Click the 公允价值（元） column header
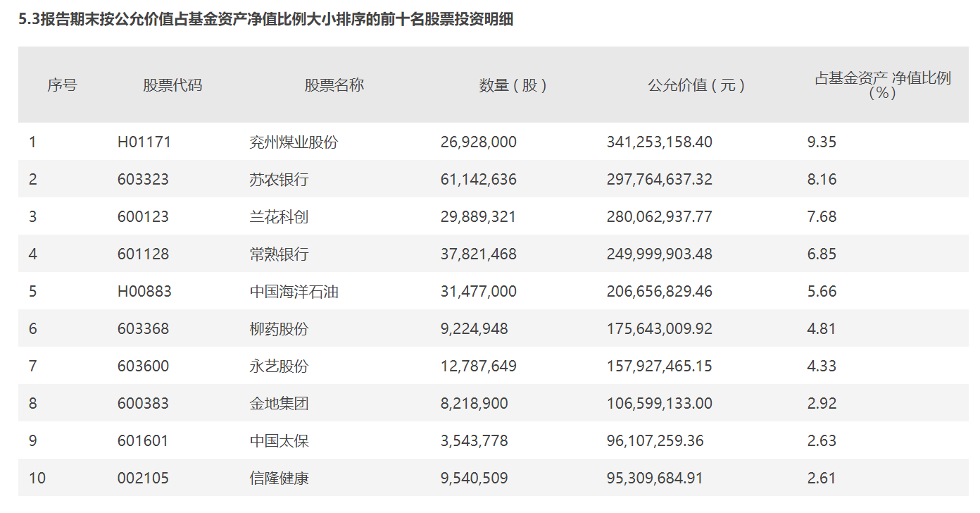 pos(696,85)
